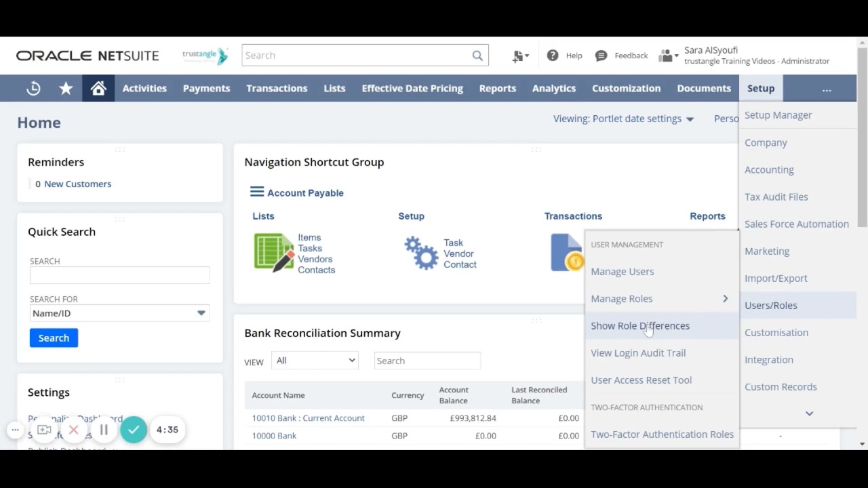Click the global search magnifier icon
This screenshot has width=868, height=488.
pos(477,56)
